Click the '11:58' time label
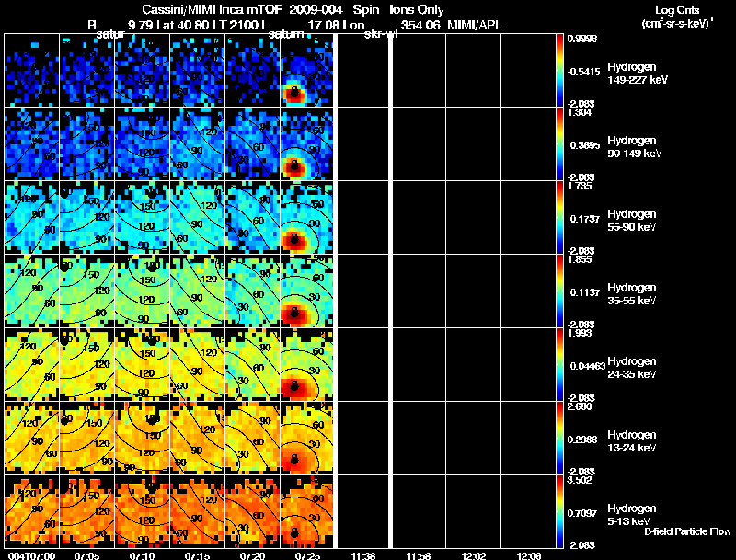736x560 pixels. (x=419, y=555)
